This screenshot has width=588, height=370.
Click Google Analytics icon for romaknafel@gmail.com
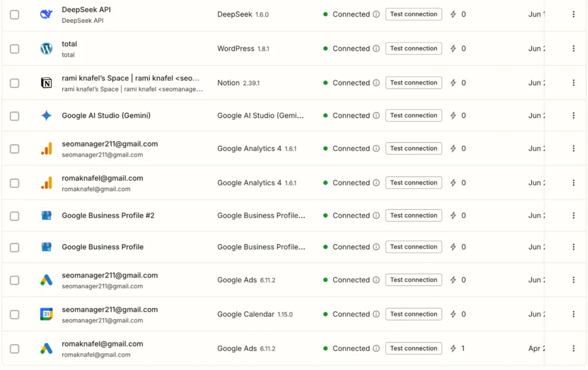click(x=46, y=183)
